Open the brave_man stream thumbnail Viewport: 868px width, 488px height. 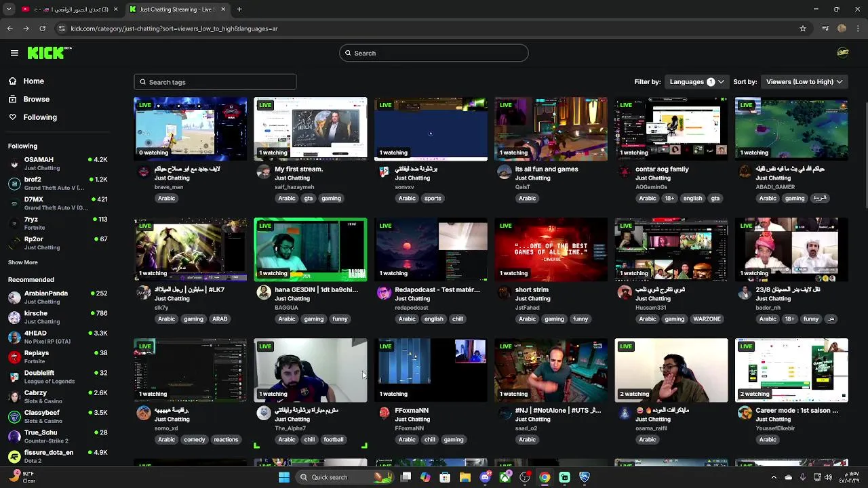point(191,129)
